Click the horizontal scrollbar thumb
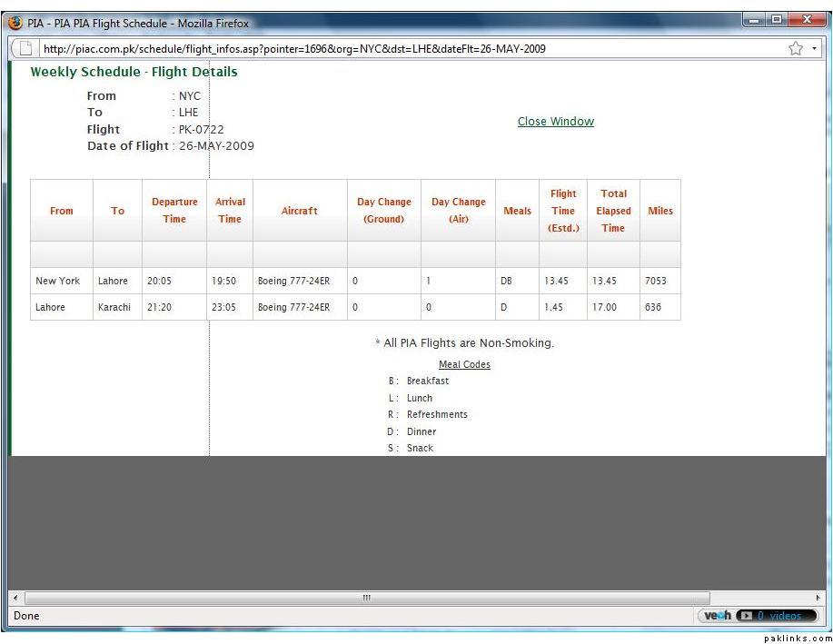 [367, 598]
